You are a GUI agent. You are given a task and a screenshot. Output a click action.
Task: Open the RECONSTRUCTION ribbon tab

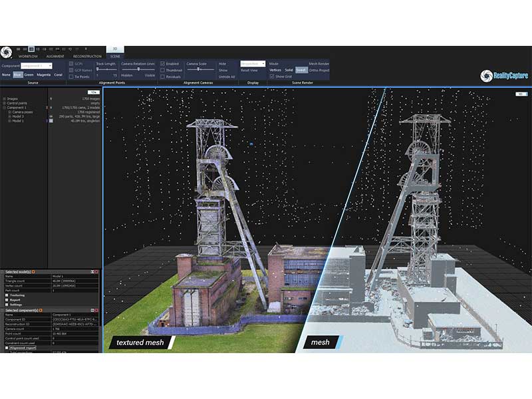pyautogui.click(x=87, y=57)
